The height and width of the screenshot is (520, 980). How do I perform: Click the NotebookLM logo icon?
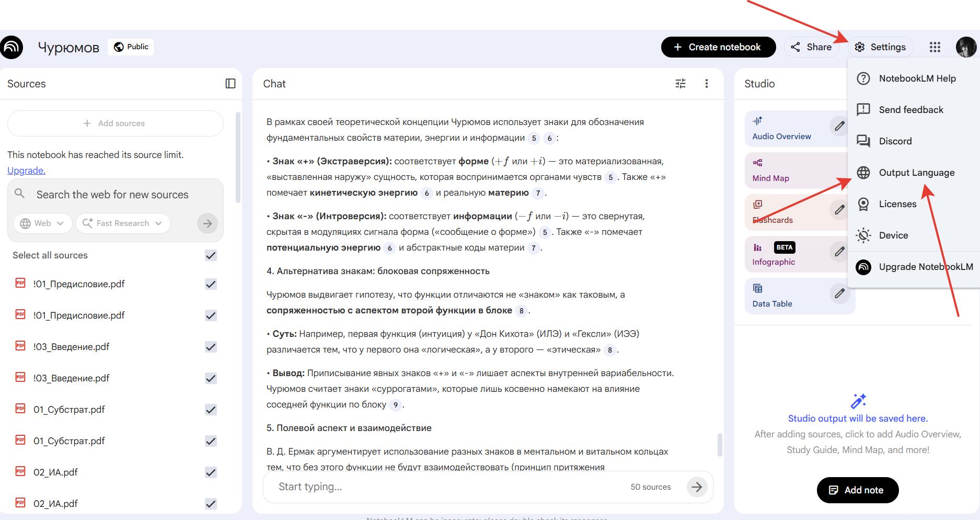[11, 47]
